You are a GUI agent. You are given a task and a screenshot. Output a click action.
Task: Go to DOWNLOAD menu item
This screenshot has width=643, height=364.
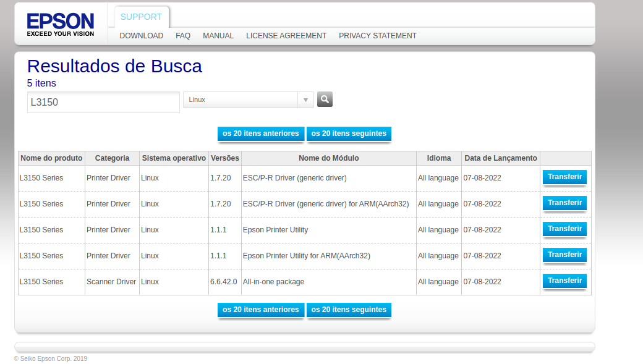pos(142,36)
